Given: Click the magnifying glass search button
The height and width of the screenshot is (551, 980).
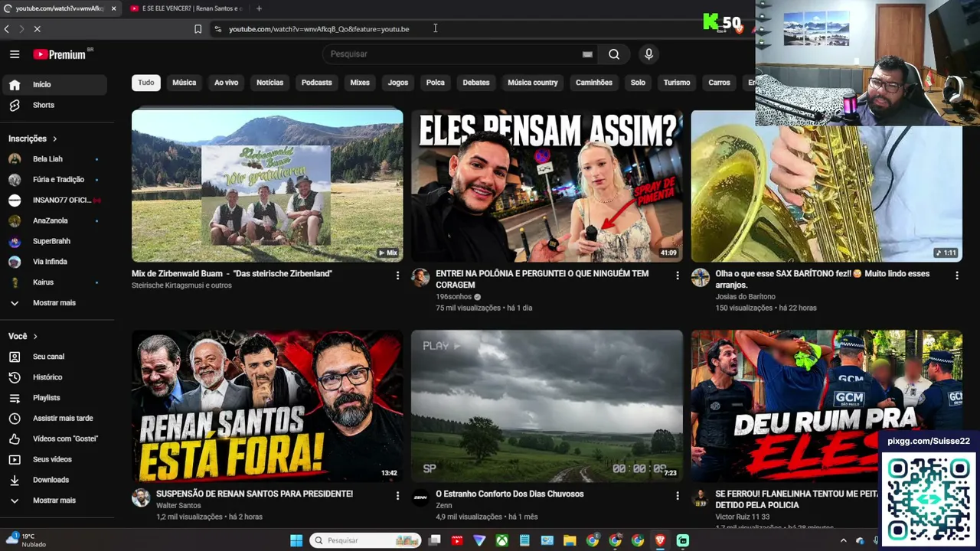Looking at the screenshot, I should point(614,54).
